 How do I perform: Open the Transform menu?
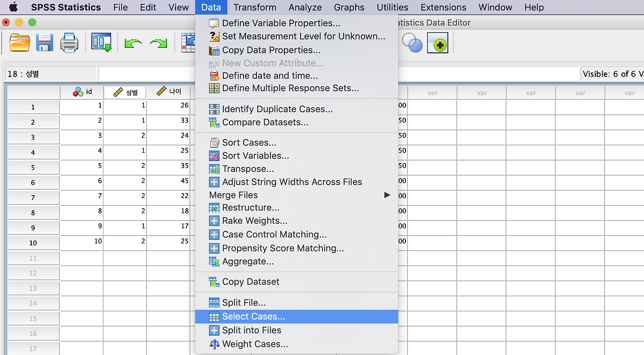click(x=255, y=7)
